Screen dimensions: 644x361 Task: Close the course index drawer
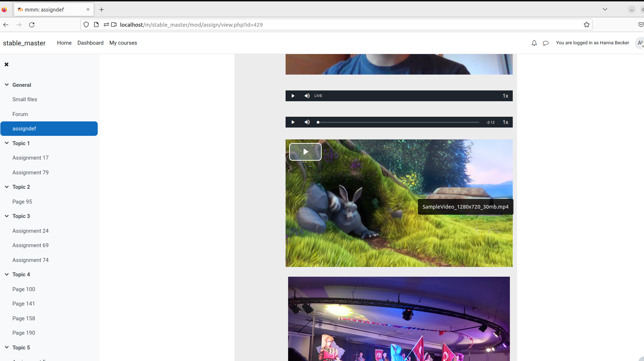[6, 64]
